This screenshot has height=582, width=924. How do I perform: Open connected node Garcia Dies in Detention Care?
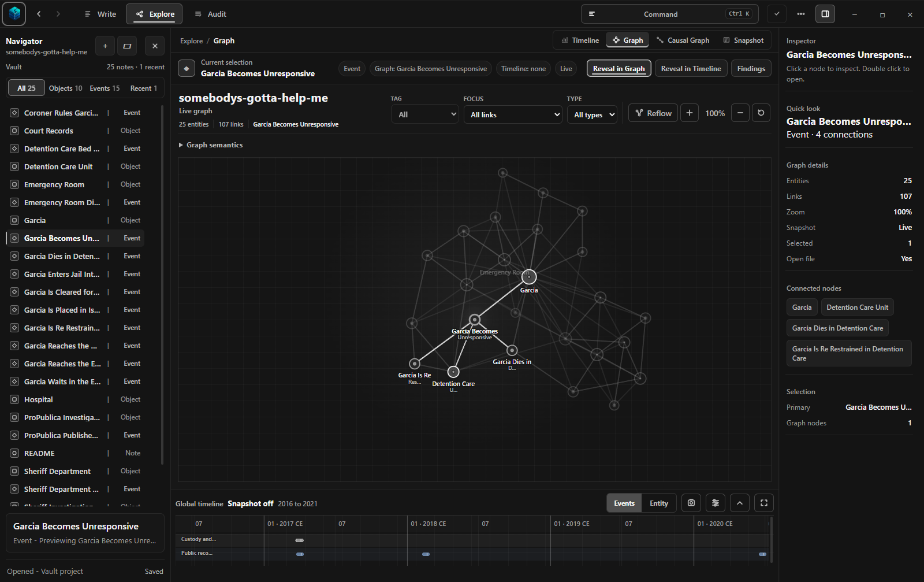[837, 328]
